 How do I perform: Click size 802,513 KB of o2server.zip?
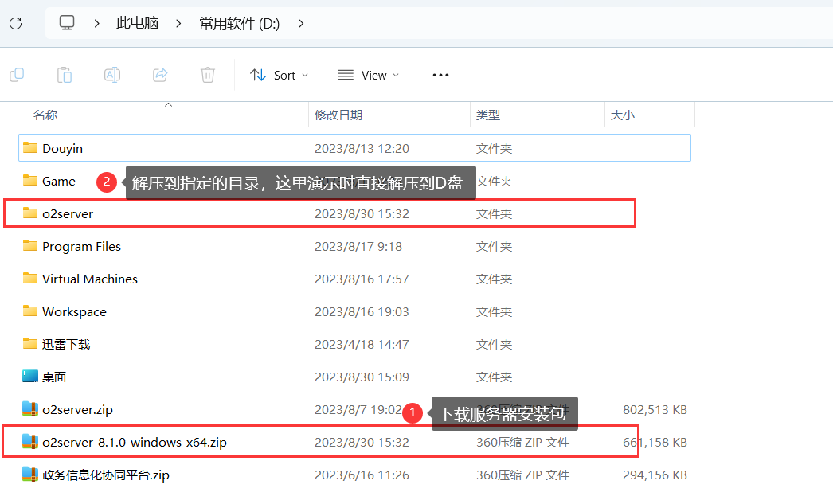(x=655, y=409)
